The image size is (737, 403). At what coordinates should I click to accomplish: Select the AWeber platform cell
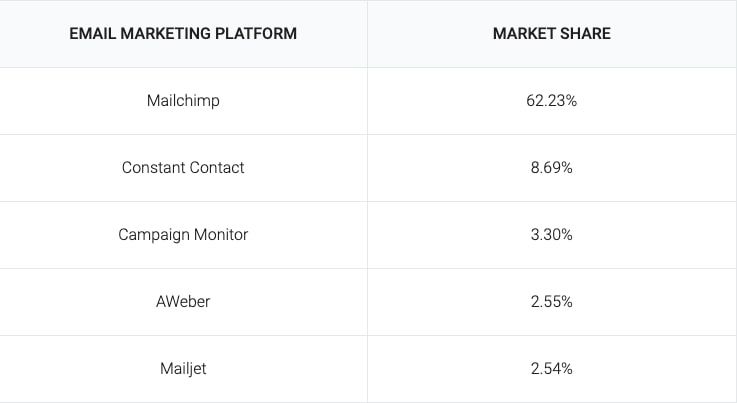[x=183, y=301]
